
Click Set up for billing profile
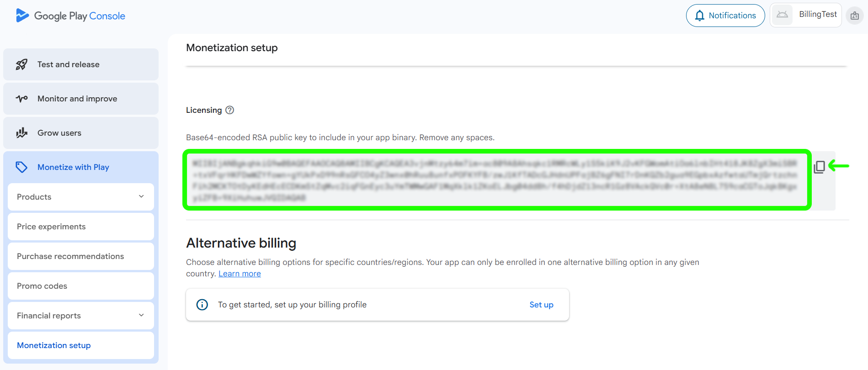541,305
